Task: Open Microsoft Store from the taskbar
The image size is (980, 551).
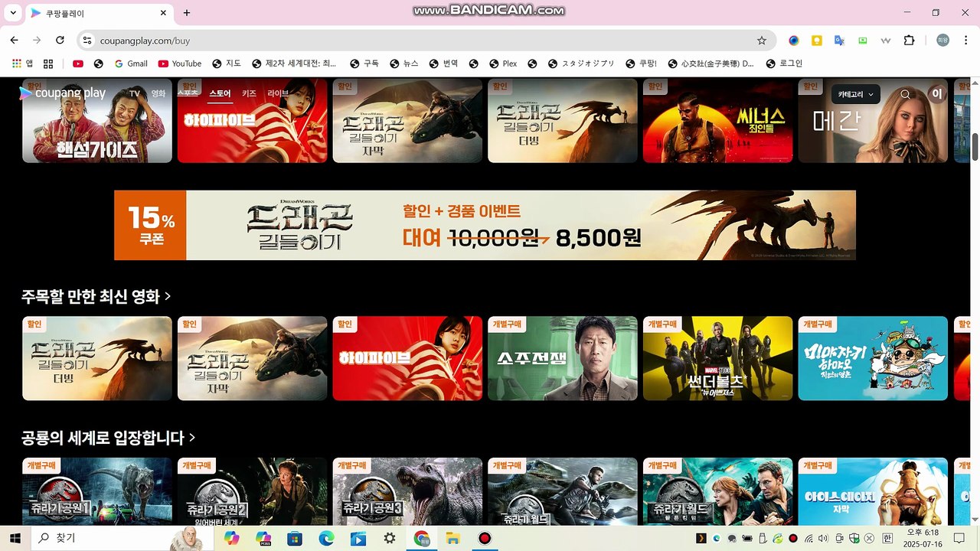Action: point(295,538)
